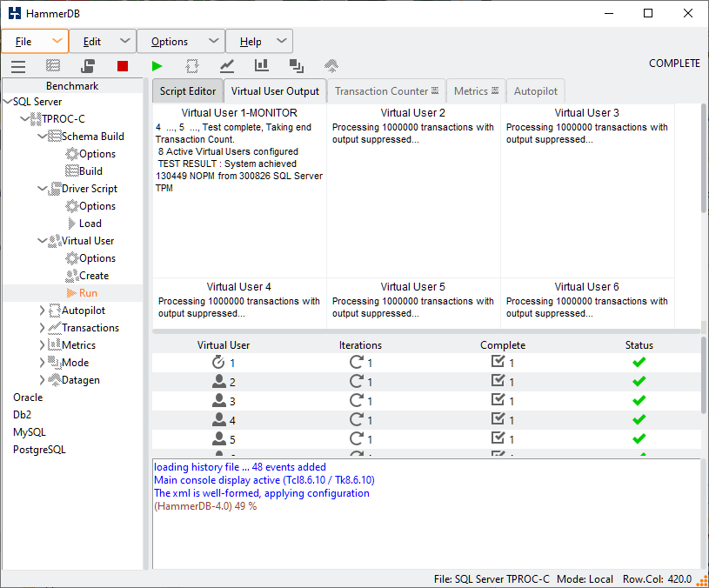
Task: Click the Load Driver Script toolbar icon
Action: click(88, 66)
